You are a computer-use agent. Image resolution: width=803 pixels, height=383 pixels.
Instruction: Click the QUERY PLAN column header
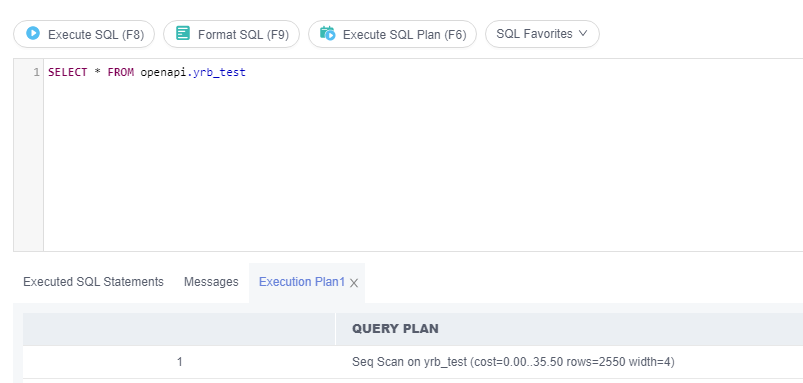pyautogui.click(x=395, y=329)
